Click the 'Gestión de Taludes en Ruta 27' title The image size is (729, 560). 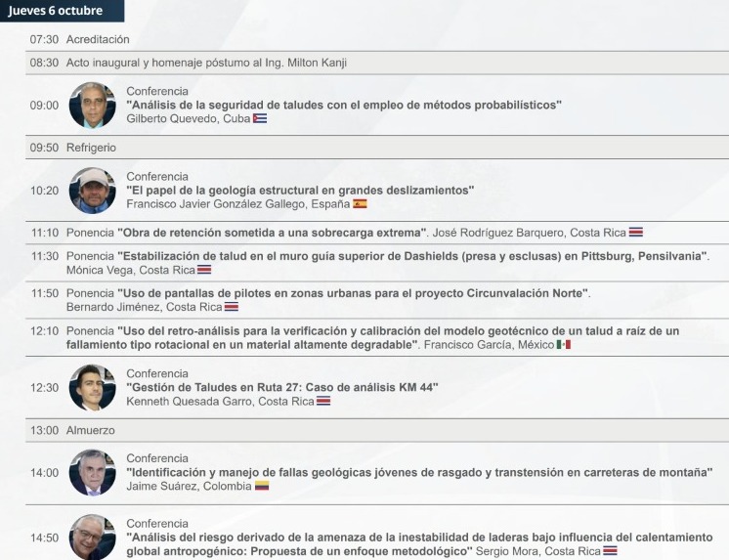(x=282, y=387)
